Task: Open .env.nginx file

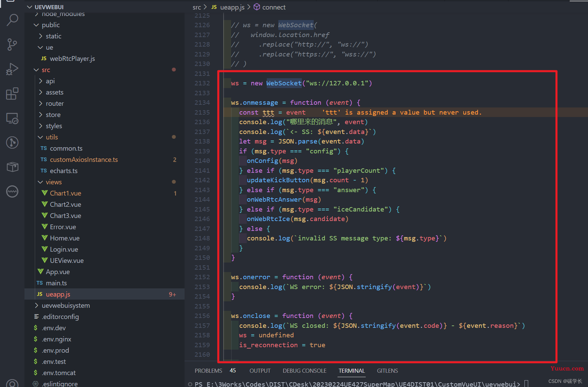Action: pos(56,339)
